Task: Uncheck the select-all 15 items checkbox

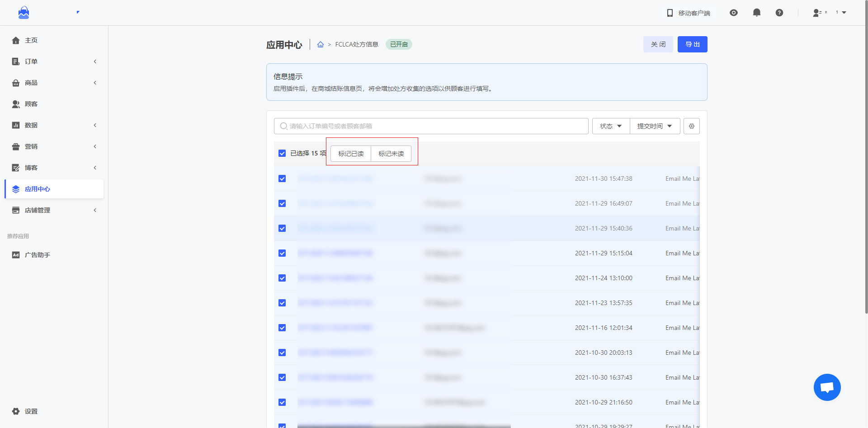Action: click(x=282, y=153)
